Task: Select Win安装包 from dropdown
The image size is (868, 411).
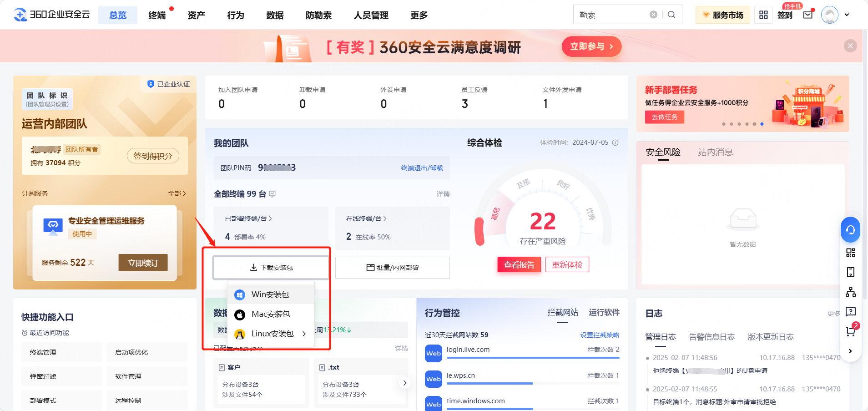Action: 271,294
